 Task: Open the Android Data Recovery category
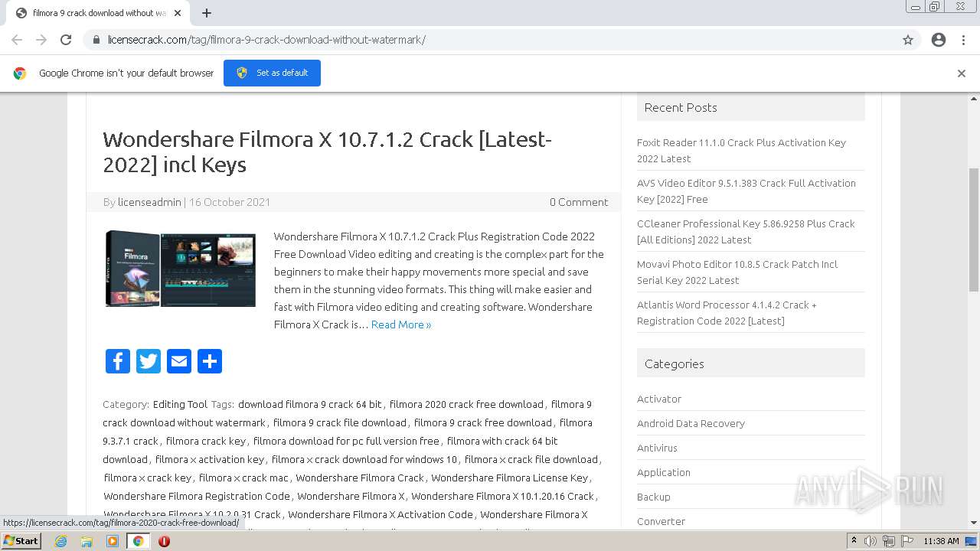pyautogui.click(x=691, y=423)
